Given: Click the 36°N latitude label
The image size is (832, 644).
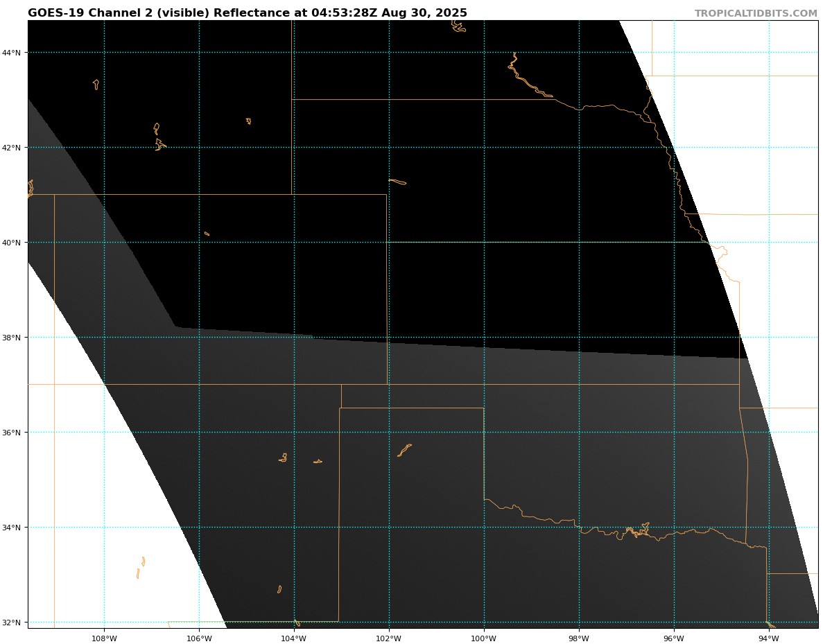Looking at the screenshot, I should (x=12, y=433).
